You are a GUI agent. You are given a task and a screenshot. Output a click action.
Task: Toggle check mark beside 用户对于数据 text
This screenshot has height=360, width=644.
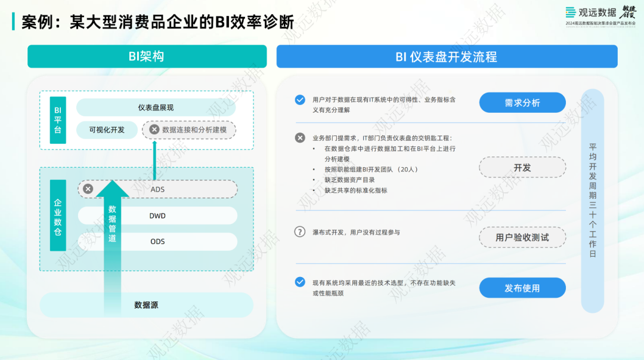click(x=300, y=100)
